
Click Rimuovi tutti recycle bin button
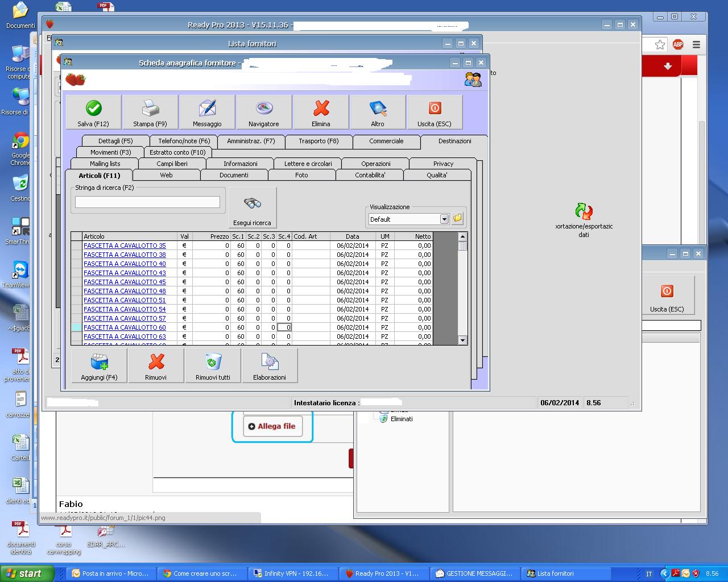(213, 365)
